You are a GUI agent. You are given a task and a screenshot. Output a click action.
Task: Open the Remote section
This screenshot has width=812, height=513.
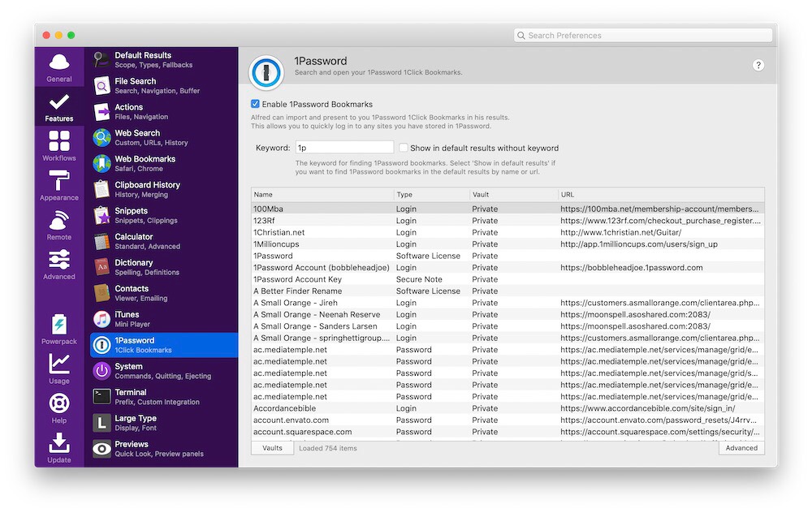click(x=59, y=225)
